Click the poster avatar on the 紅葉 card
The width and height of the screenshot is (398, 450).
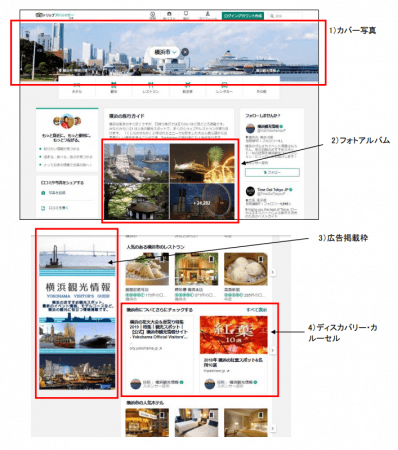[x=209, y=384]
